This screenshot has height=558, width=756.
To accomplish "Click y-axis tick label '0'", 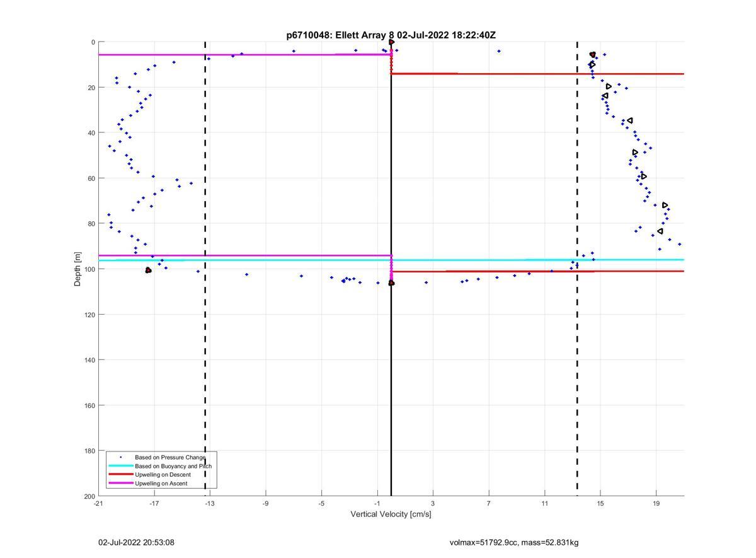I will click(93, 42).
